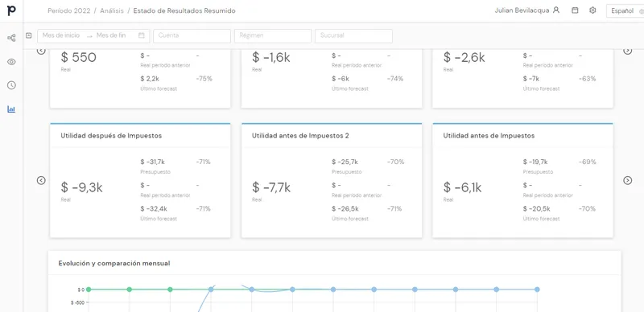Click the -63% variation value
This screenshot has height=312, width=644.
coord(588,79)
